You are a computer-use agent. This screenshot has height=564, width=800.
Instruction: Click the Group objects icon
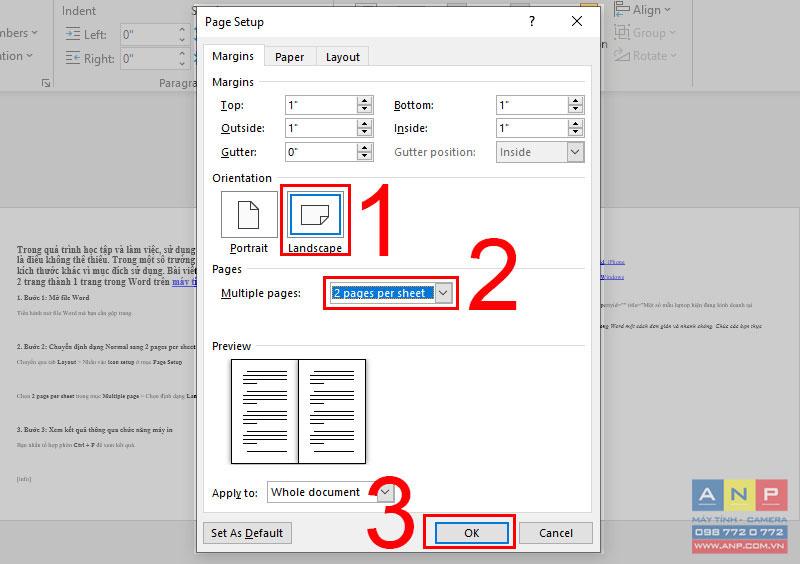tap(621, 32)
